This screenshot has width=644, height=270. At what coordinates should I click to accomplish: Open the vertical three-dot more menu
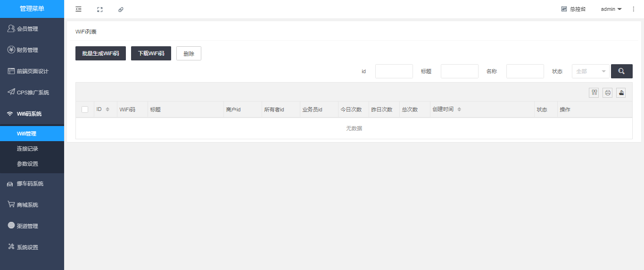pyautogui.click(x=633, y=9)
